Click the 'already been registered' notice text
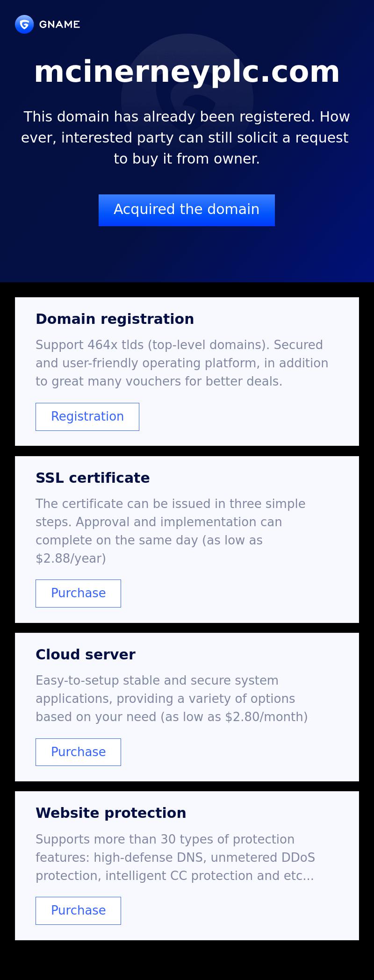374x980 pixels. pyautogui.click(x=187, y=137)
